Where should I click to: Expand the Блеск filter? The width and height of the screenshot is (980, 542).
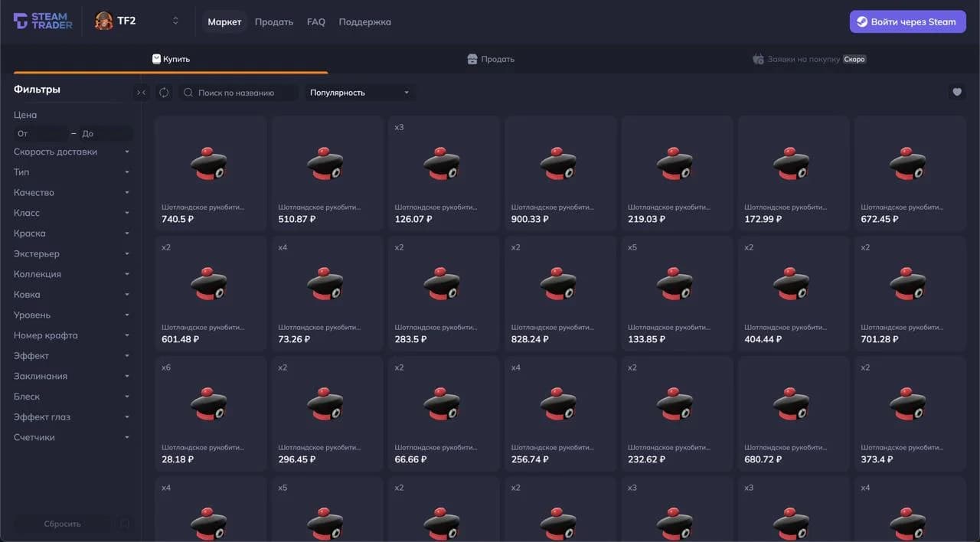72,397
